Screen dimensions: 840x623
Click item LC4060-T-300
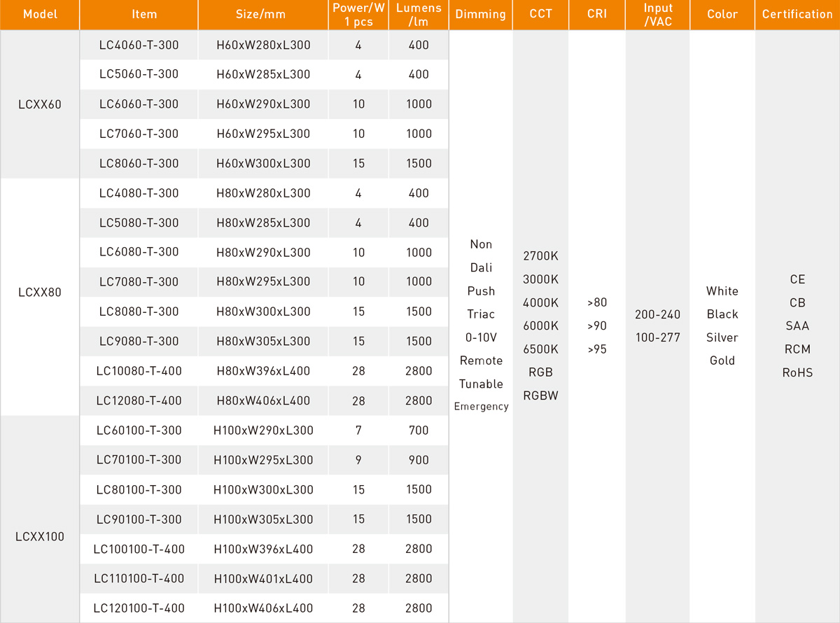coord(139,45)
